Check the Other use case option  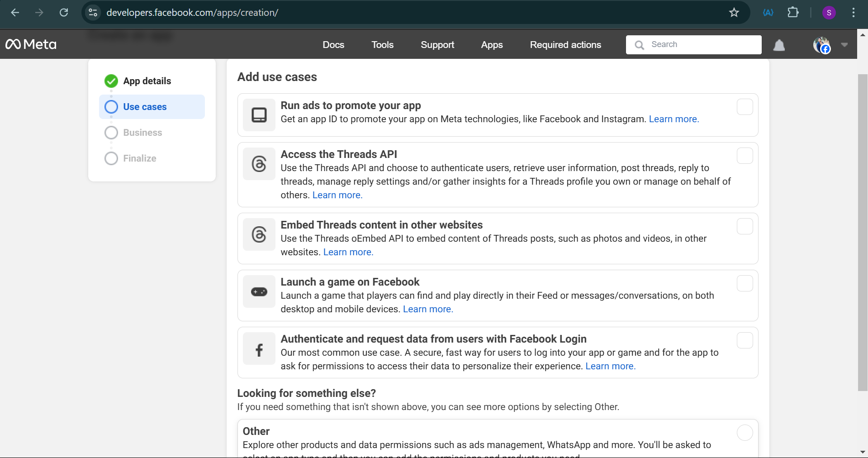745,433
